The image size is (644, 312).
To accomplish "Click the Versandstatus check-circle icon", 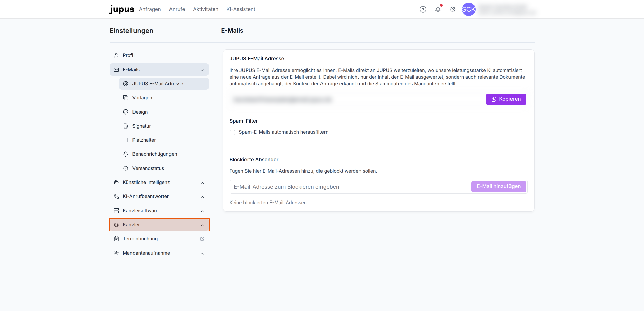I will coord(126,168).
